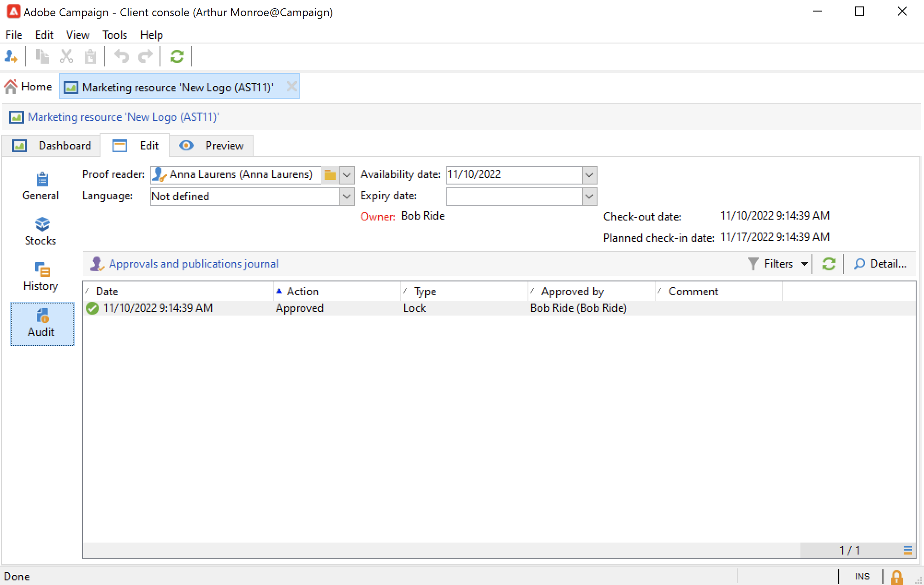Close the Marketing resource tab
This screenshot has height=585, width=924.
[x=291, y=87]
